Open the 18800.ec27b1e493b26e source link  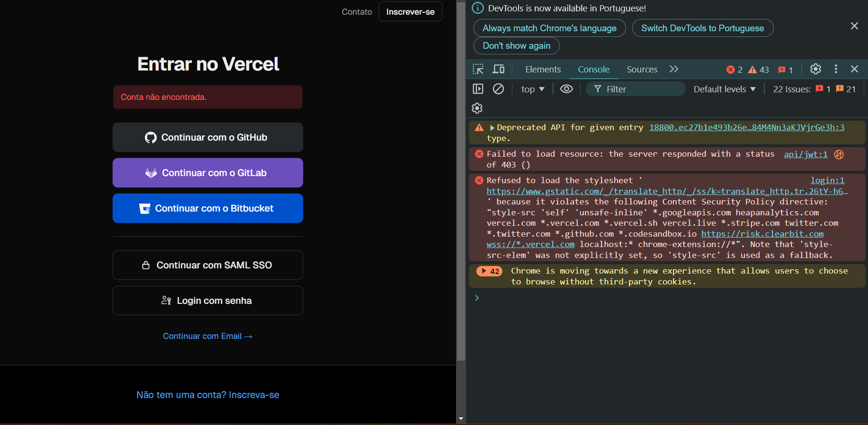pos(747,127)
